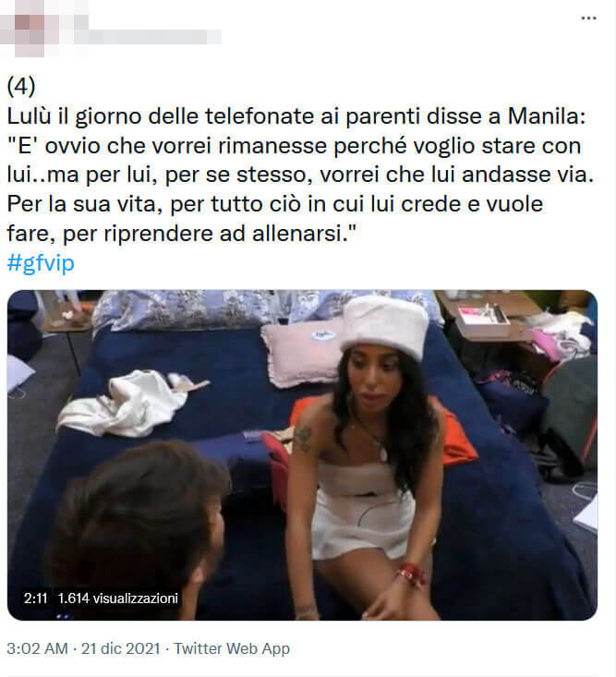Open the Twitter Web App source link
This screenshot has width=616, height=677.
pyautogui.click(x=232, y=648)
